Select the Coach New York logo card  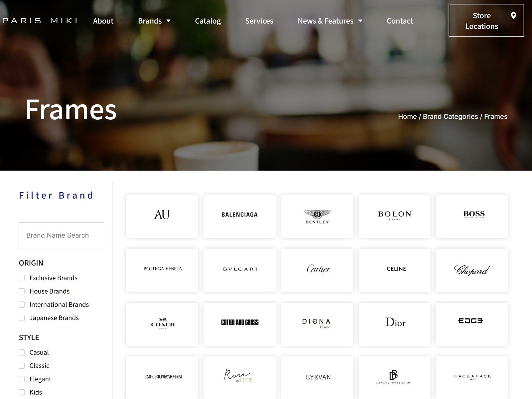(162, 324)
